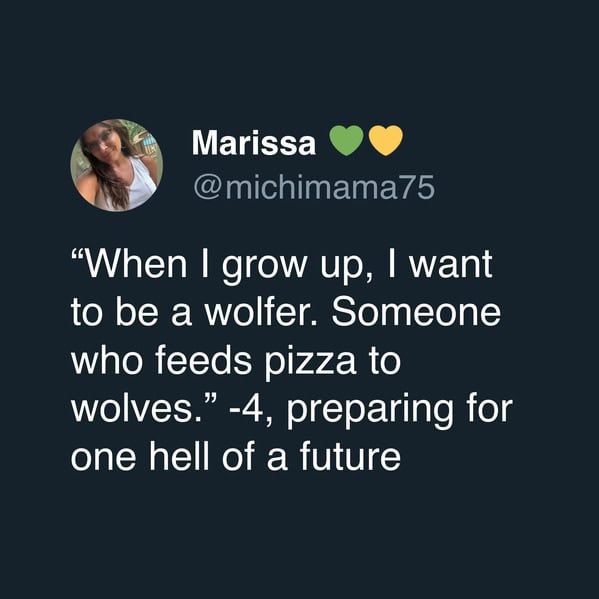Click the word "grow" in the first line
The height and width of the screenshot is (599, 599).
click(x=264, y=267)
